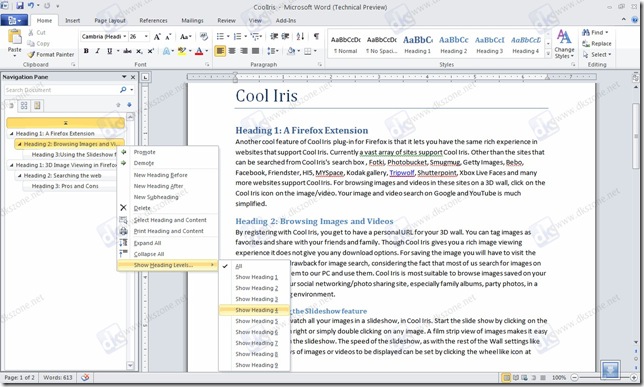
Task: Click the Align Text Right icon
Action: [x=244, y=51]
